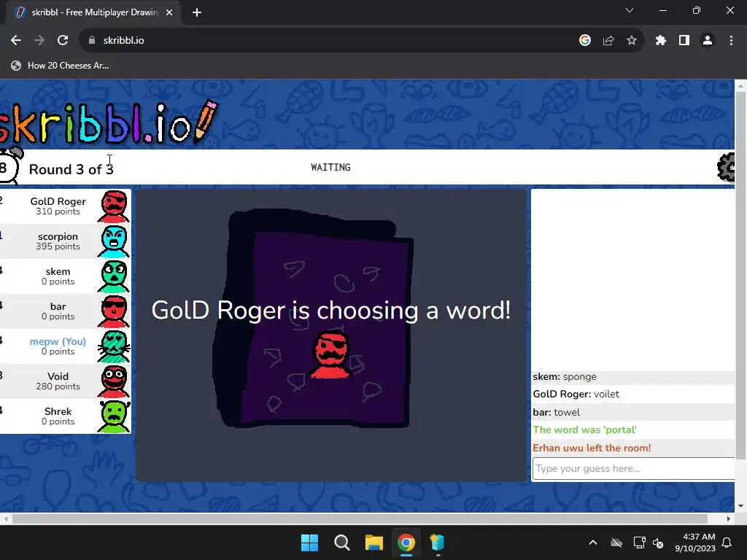Open the notification bell in taskbar
Image resolution: width=747 pixels, height=560 pixels.
727,542
